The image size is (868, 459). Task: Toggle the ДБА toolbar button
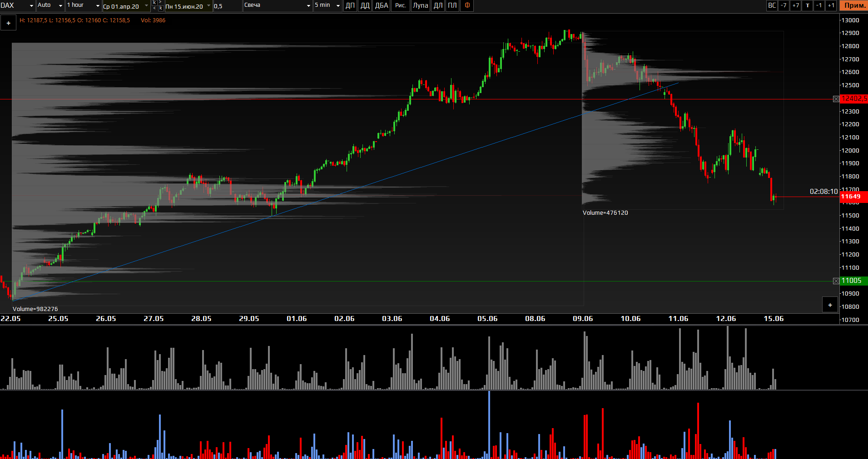[381, 5]
